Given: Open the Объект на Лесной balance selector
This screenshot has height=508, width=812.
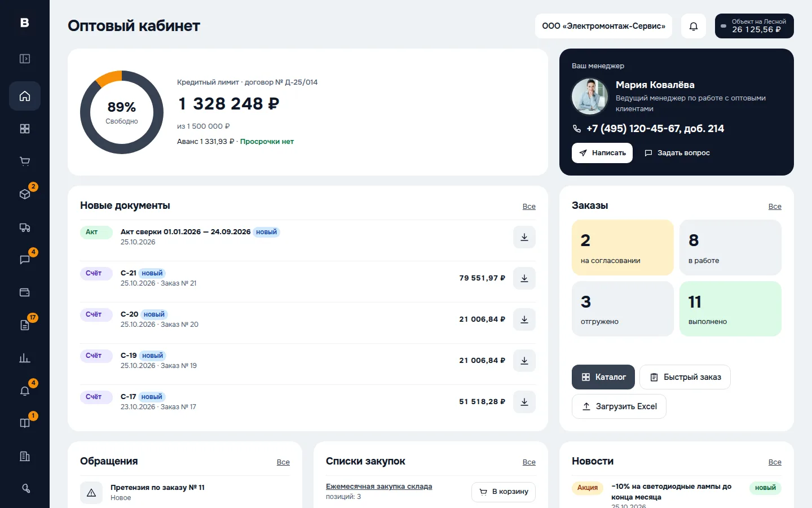Looking at the screenshot, I should tap(754, 26).
